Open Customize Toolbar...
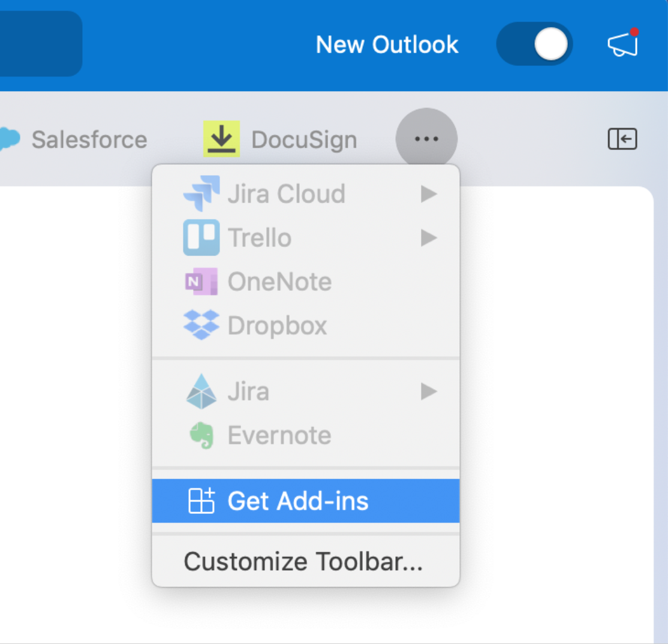Image resolution: width=668 pixels, height=644 pixels. (305, 561)
